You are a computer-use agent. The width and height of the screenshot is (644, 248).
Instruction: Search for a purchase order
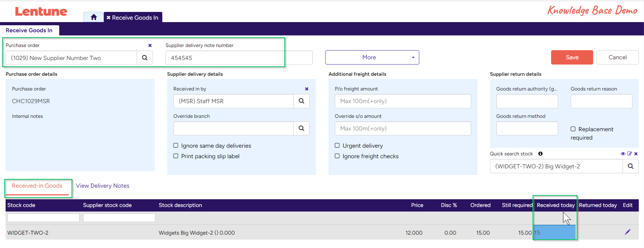[x=145, y=58]
